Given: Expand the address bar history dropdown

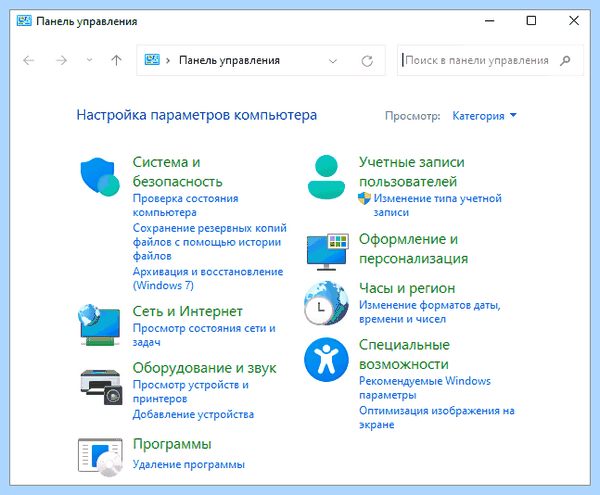Looking at the screenshot, I should click(333, 61).
